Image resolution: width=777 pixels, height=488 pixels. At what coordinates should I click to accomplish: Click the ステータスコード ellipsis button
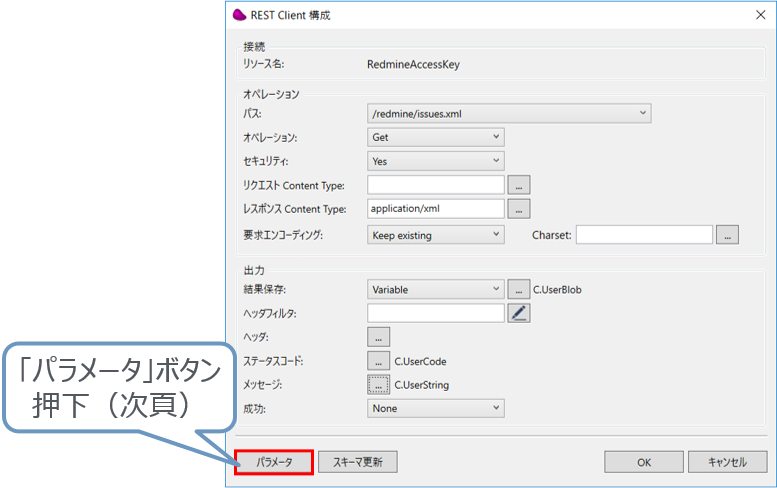coord(379,361)
